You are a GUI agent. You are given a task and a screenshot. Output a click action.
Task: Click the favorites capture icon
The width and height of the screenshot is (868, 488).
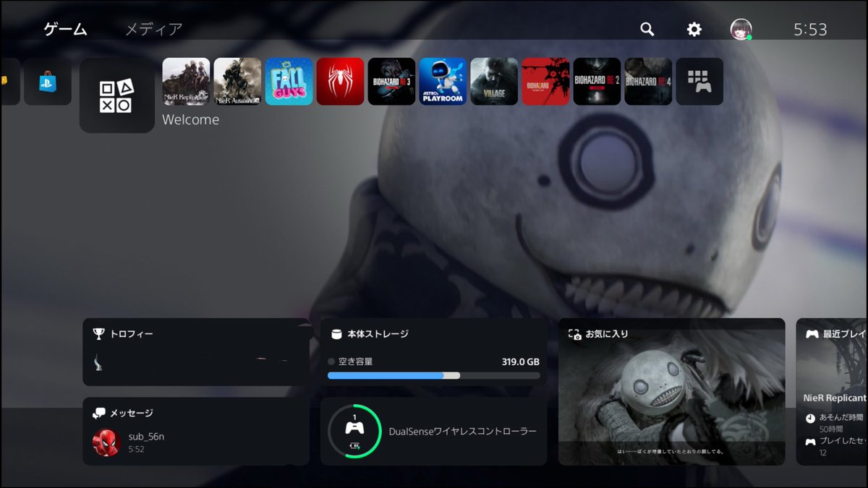pos(575,334)
